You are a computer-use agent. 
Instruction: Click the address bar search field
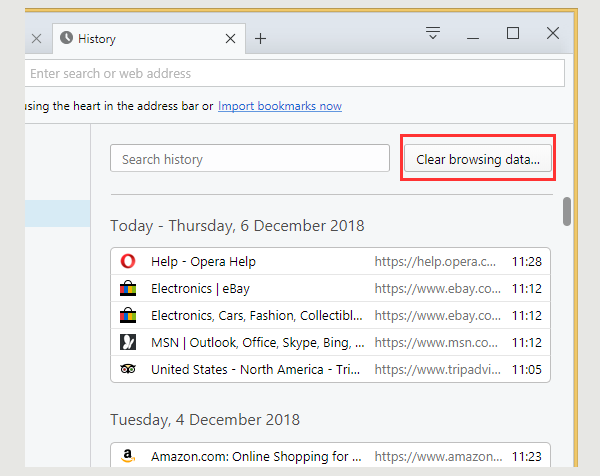295,73
